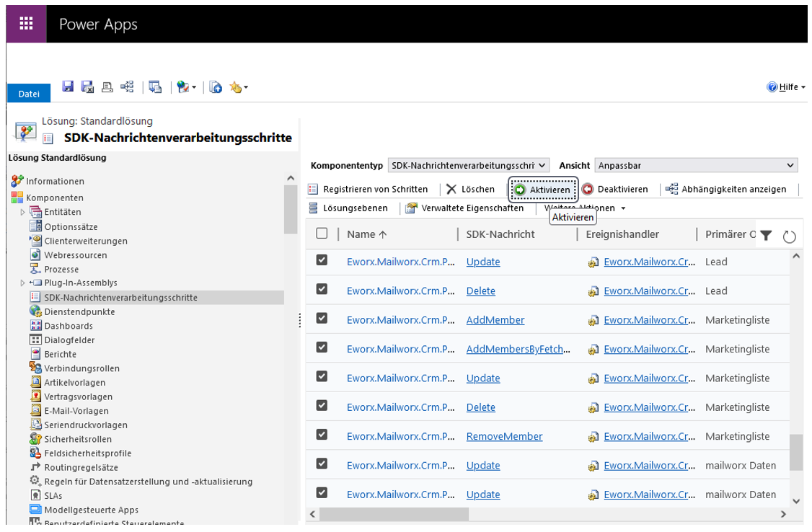Sort by the Name column header

coord(366,234)
